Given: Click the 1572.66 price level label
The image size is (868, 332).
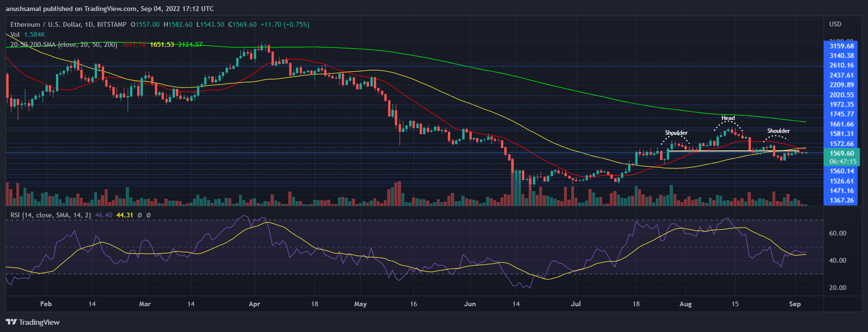Looking at the screenshot, I should click(x=842, y=144).
